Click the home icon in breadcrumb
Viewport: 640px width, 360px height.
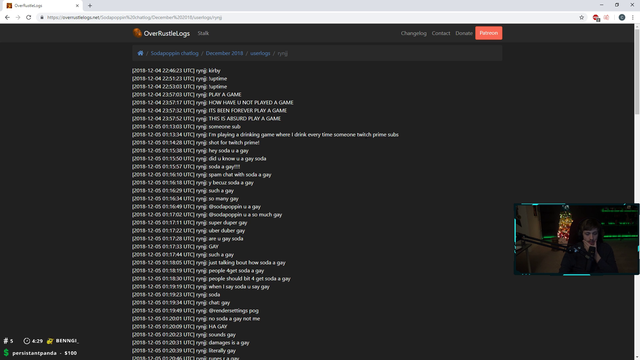(x=140, y=53)
